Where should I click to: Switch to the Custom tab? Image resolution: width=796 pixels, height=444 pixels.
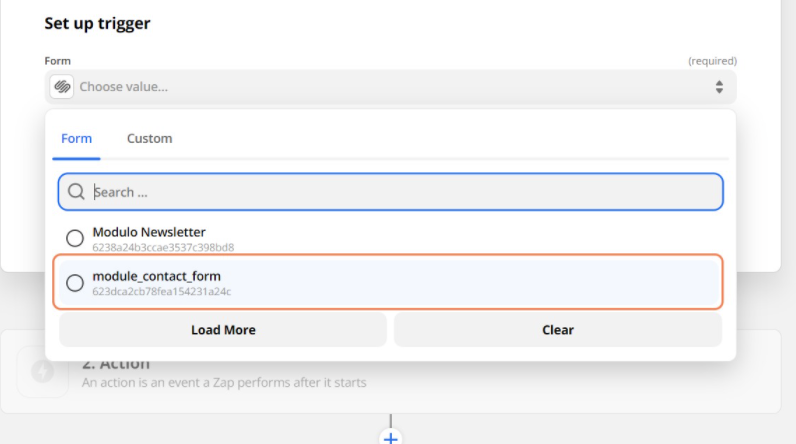[149, 138]
